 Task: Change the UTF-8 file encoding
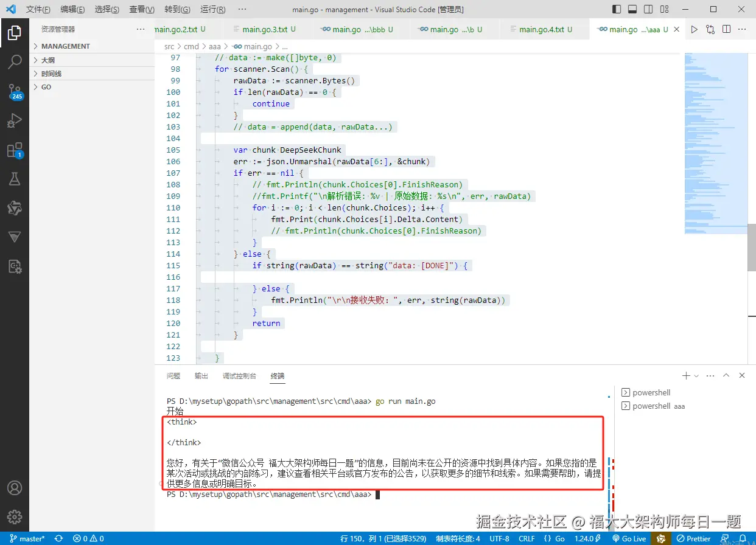coord(499,538)
